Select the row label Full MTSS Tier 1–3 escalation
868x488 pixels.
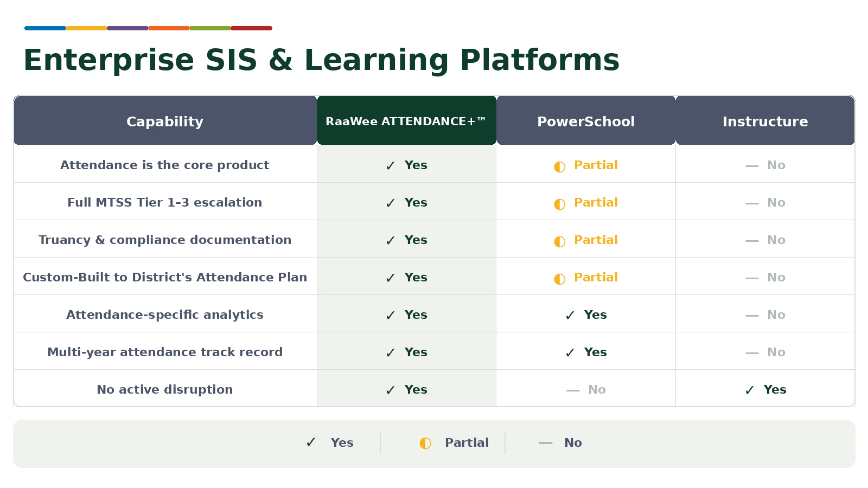[x=165, y=202]
